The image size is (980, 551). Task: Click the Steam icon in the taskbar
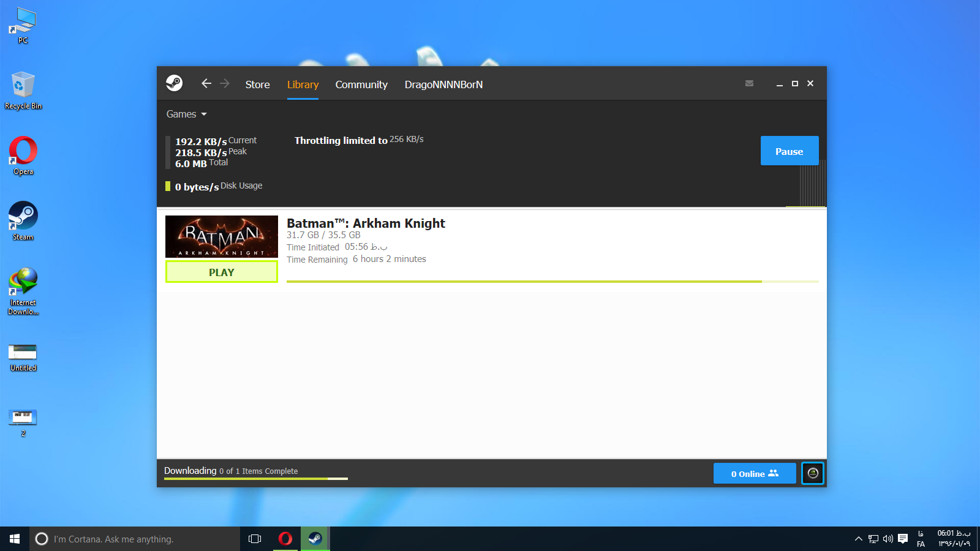315,539
